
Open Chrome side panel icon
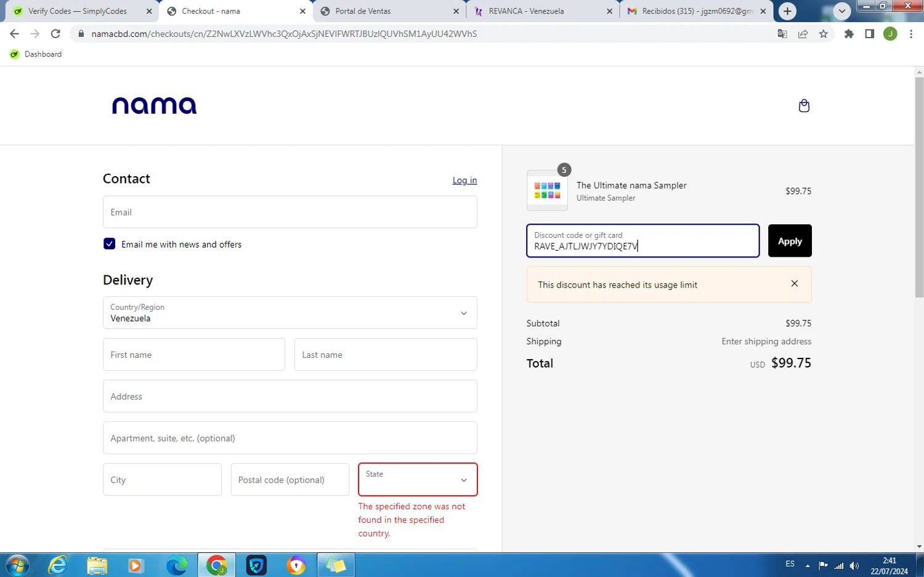point(869,34)
